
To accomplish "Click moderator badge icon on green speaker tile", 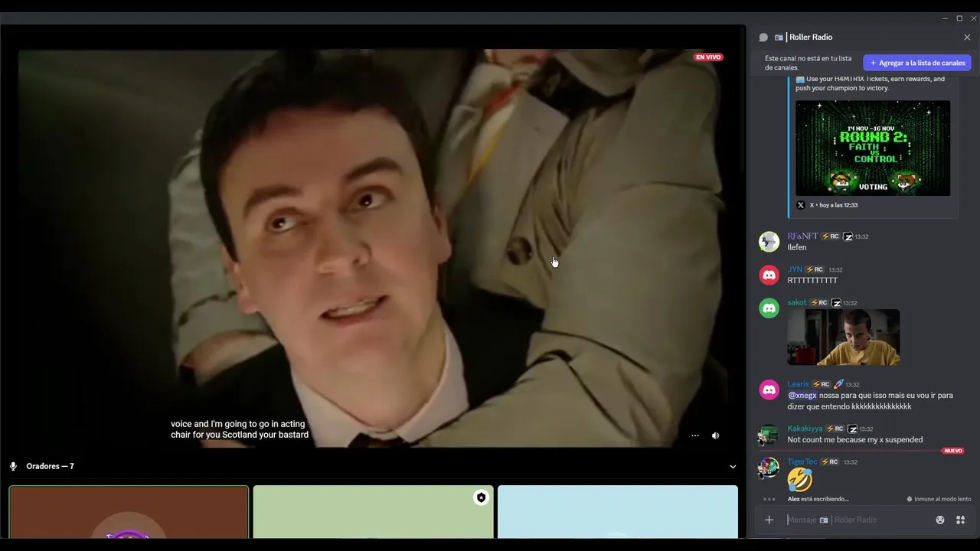I will click(481, 497).
